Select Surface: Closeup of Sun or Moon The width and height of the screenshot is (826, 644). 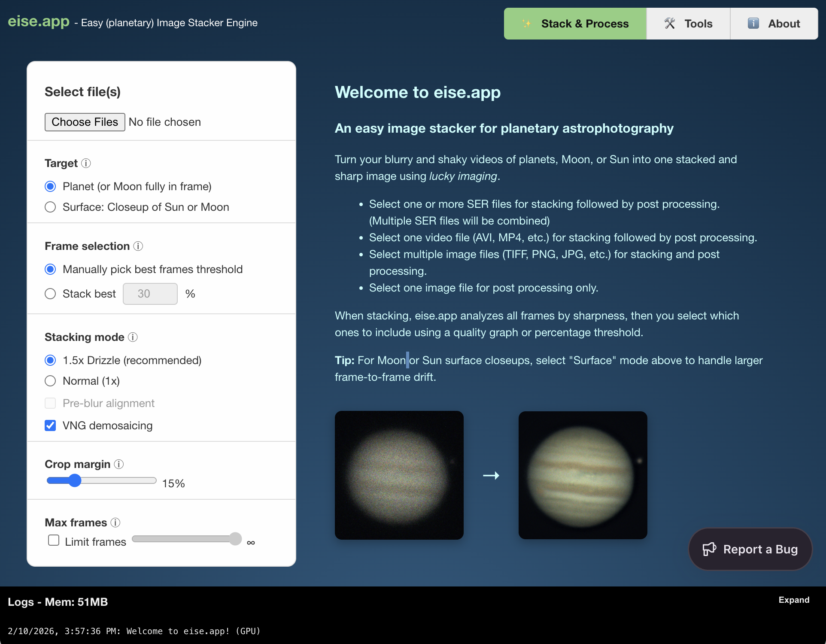click(50, 207)
